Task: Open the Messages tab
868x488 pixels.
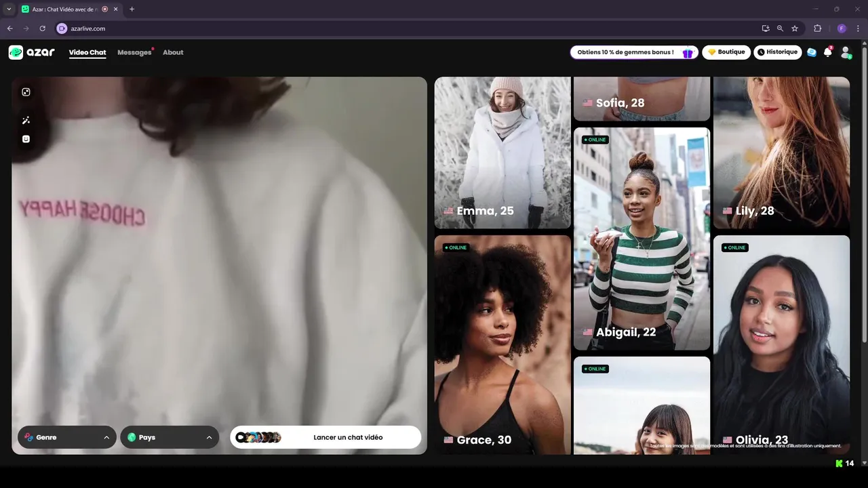Action: [x=134, y=52]
